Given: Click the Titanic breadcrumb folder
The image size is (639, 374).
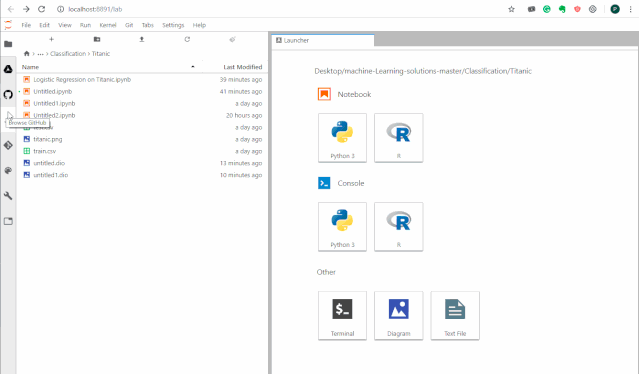Looking at the screenshot, I should point(101,53).
